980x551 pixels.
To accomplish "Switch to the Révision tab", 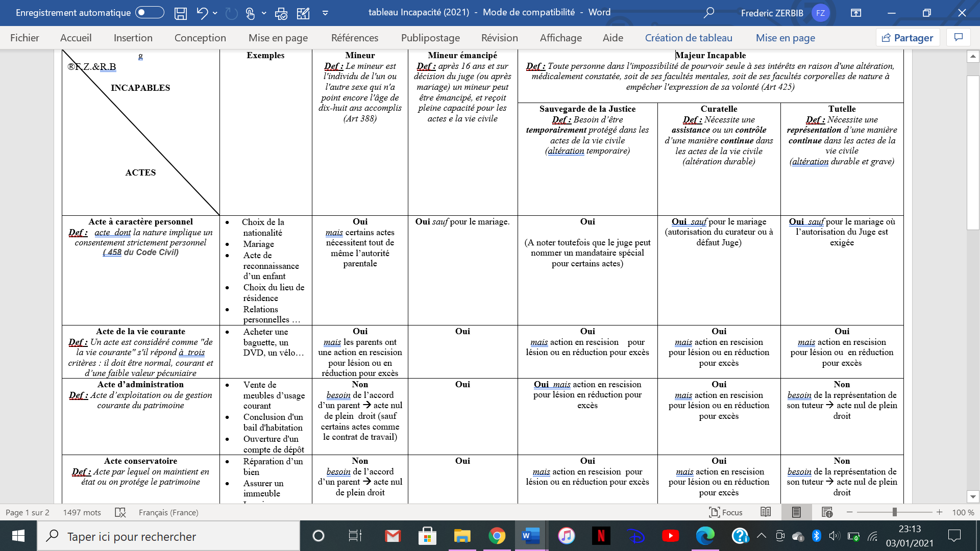I will (500, 38).
